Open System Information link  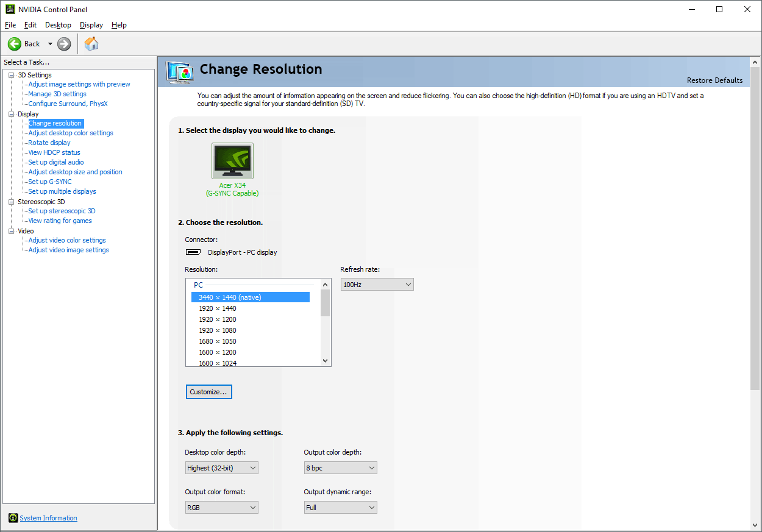48,518
